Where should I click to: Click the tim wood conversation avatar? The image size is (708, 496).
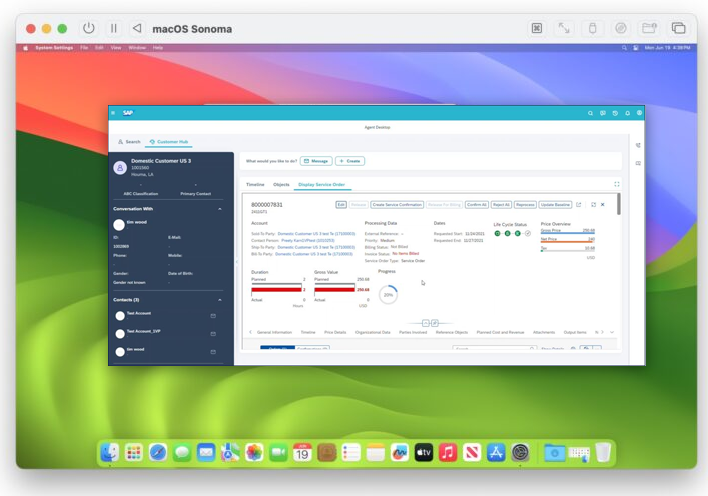[119, 225]
